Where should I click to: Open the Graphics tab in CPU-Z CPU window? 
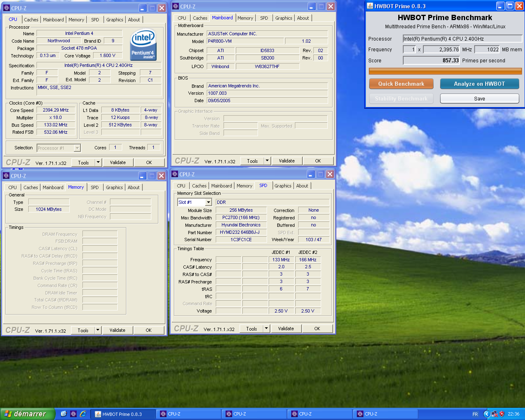pyautogui.click(x=115, y=20)
